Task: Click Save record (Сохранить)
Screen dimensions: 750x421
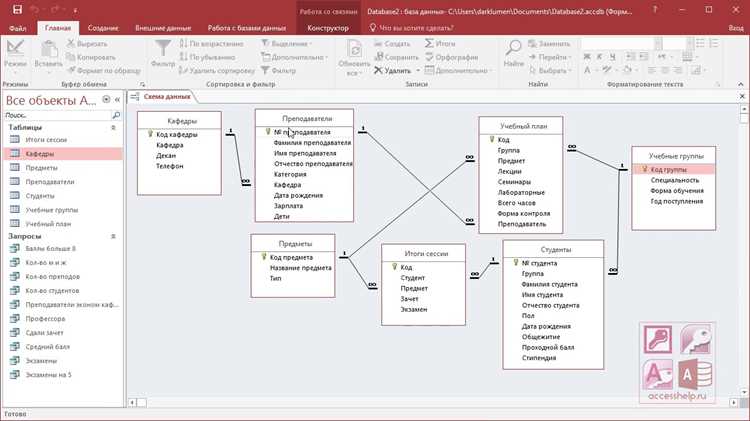Action: 397,57
